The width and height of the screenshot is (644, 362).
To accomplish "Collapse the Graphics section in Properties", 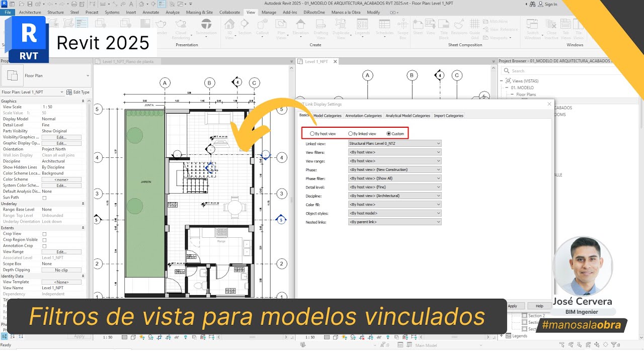I will [x=83, y=101].
